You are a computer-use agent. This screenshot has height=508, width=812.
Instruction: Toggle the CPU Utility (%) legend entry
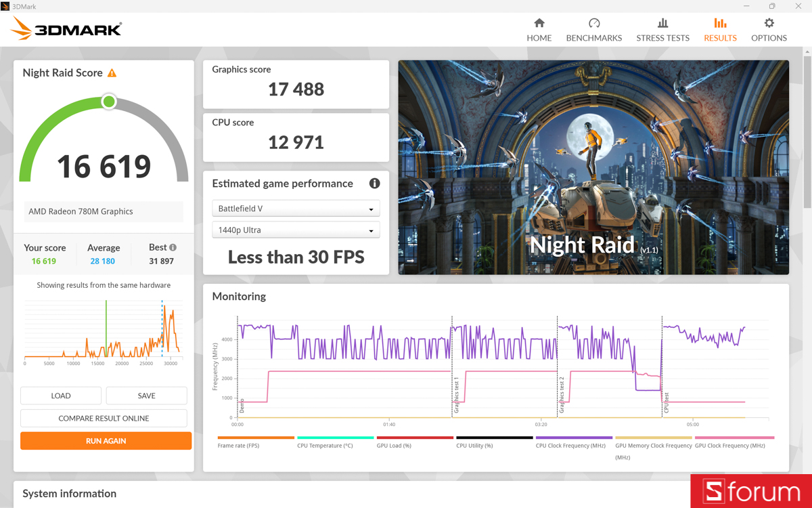tap(494, 442)
